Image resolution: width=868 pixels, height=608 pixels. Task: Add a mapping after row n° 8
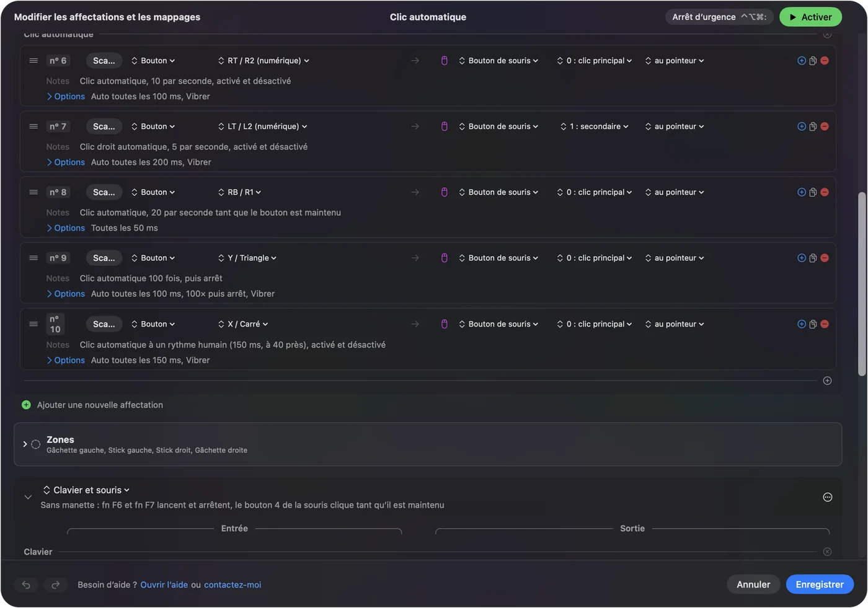coord(802,192)
